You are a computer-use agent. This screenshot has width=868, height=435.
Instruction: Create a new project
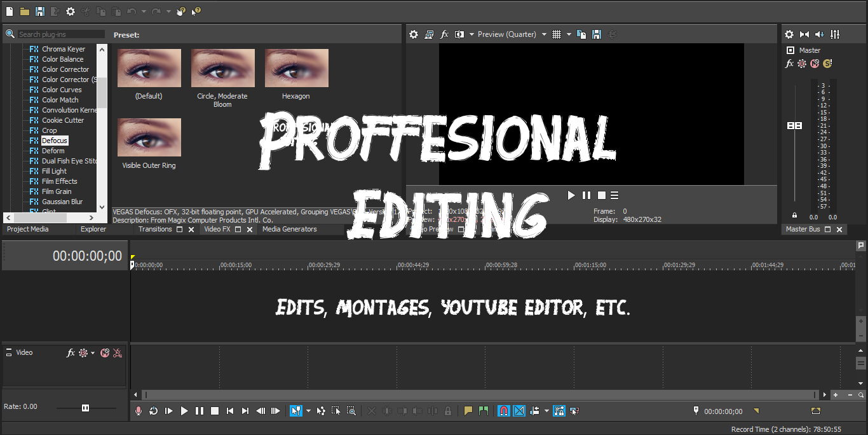(8, 11)
